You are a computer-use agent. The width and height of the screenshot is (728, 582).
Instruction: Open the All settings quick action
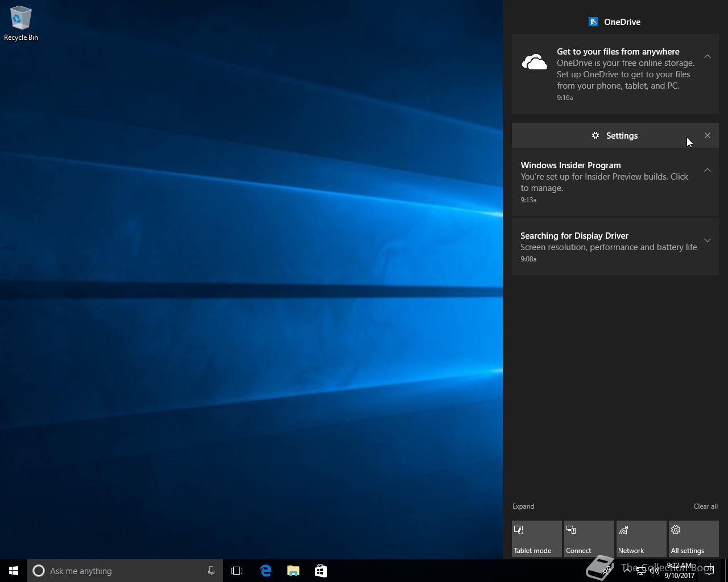click(x=694, y=539)
